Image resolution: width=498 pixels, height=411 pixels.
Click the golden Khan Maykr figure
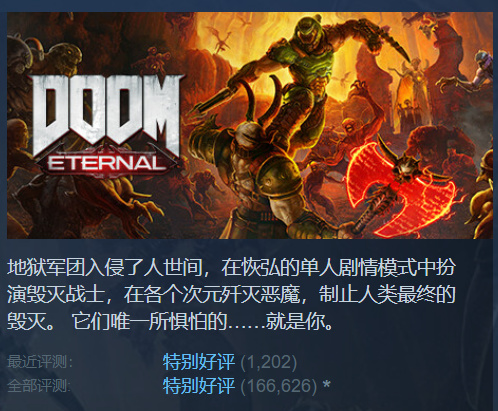click(x=414, y=85)
